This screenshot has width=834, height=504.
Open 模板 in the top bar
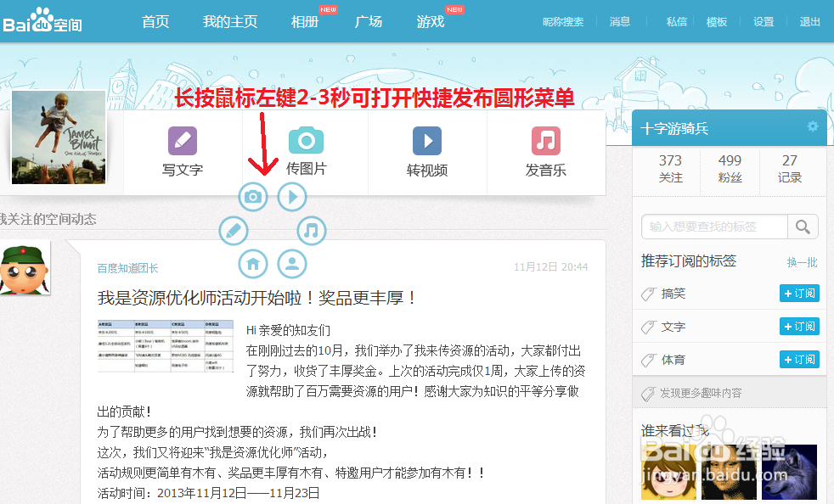coord(717,22)
